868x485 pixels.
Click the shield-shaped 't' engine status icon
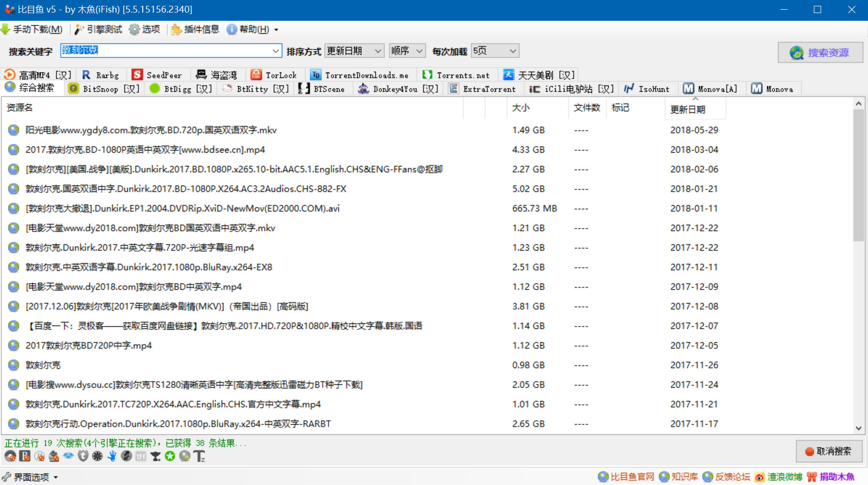click(x=83, y=456)
